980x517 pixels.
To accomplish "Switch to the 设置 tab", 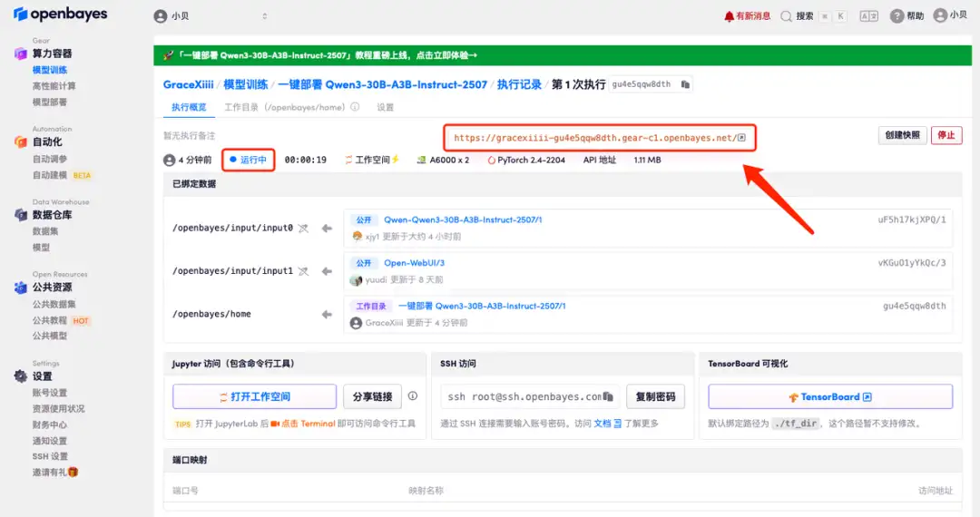I will tap(385, 107).
